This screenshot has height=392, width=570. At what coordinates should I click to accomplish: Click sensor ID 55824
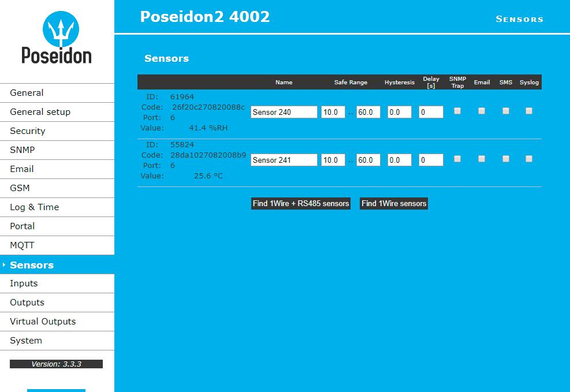click(x=182, y=144)
